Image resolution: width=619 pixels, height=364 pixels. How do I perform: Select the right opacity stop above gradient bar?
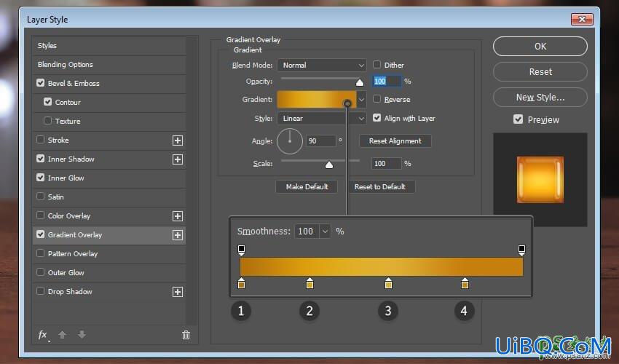click(x=521, y=250)
